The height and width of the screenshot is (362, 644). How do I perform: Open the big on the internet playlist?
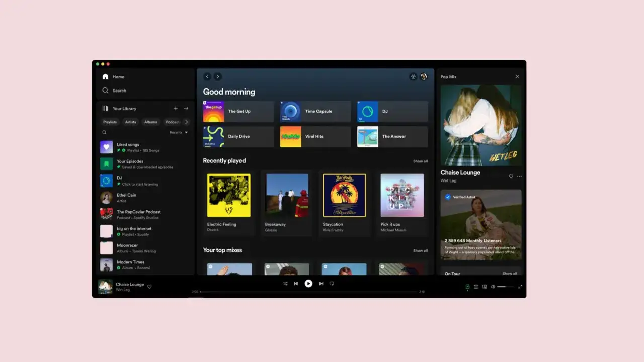(x=145, y=231)
